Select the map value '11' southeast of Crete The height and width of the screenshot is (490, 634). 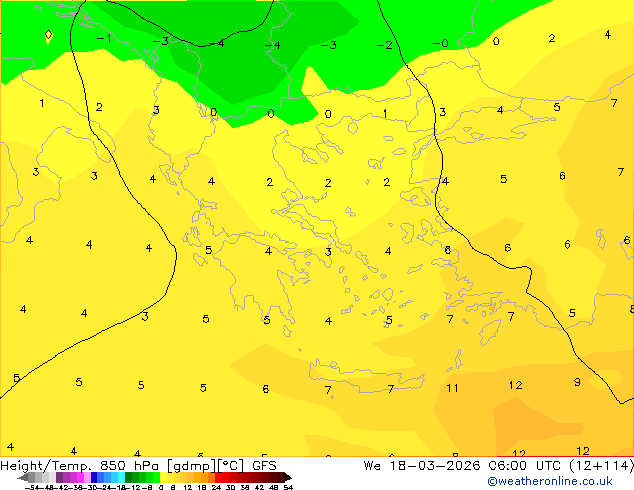(452, 389)
